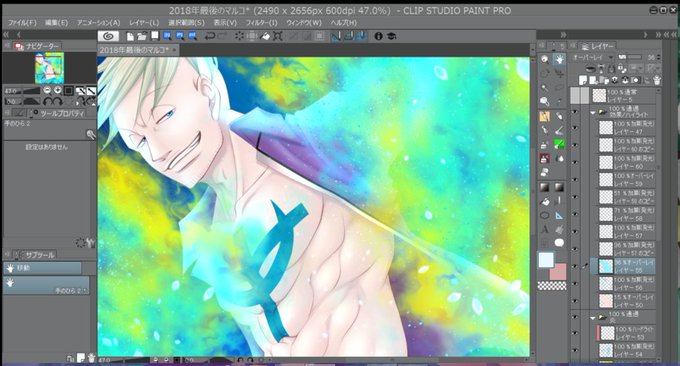Click the Lock layer icon in Layer panel
This screenshot has height=366, width=680.
click(x=611, y=69)
